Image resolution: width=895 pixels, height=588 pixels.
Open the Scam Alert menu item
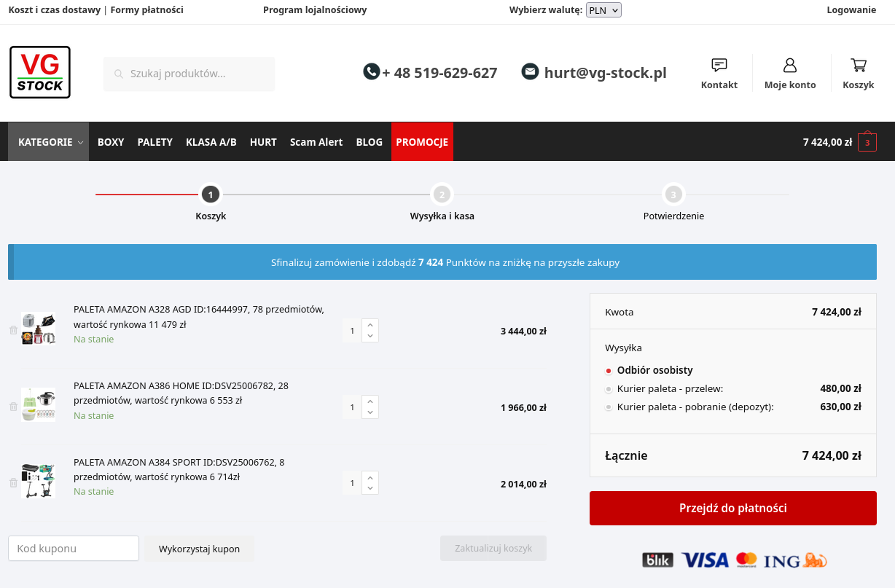pos(316,142)
